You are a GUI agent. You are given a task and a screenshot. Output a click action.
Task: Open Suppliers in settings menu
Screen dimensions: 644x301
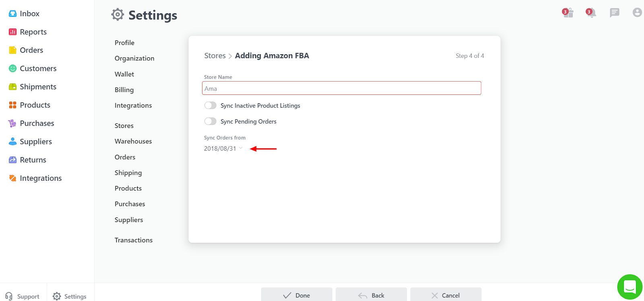tap(129, 220)
